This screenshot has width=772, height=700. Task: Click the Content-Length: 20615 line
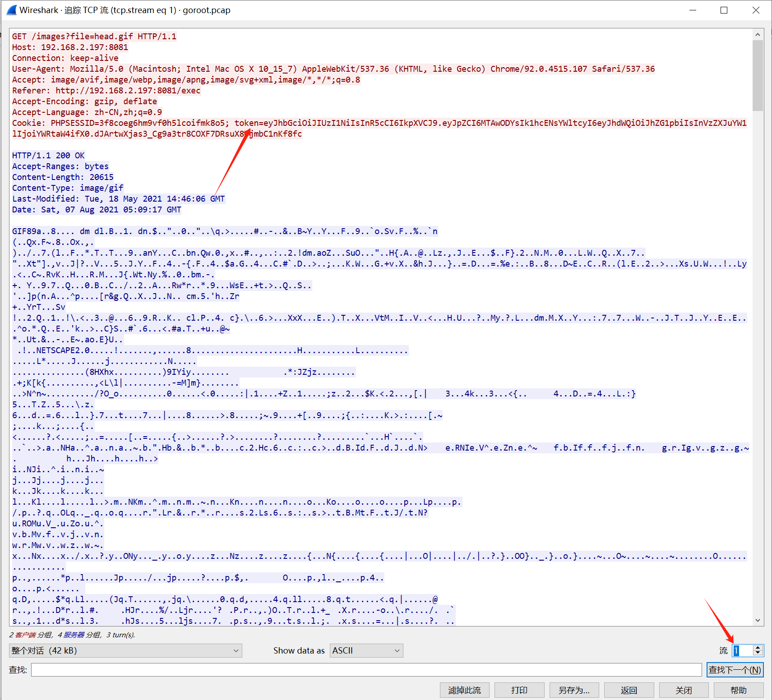[x=63, y=177]
